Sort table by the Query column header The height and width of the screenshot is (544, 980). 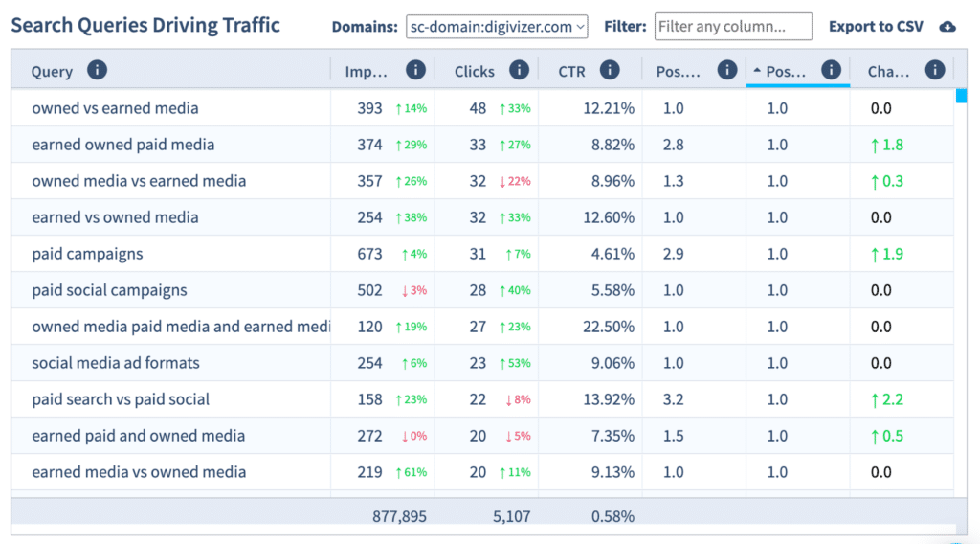point(52,71)
